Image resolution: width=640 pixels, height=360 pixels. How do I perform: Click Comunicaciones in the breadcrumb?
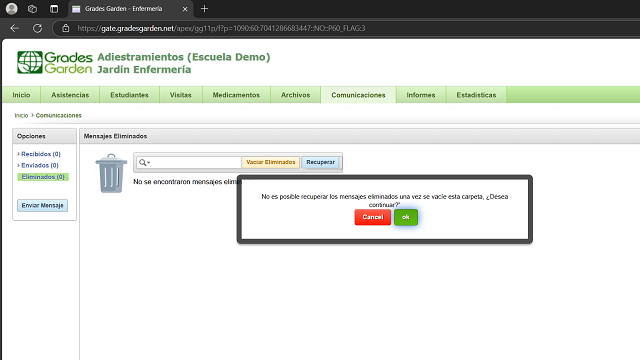click(58, 116)
